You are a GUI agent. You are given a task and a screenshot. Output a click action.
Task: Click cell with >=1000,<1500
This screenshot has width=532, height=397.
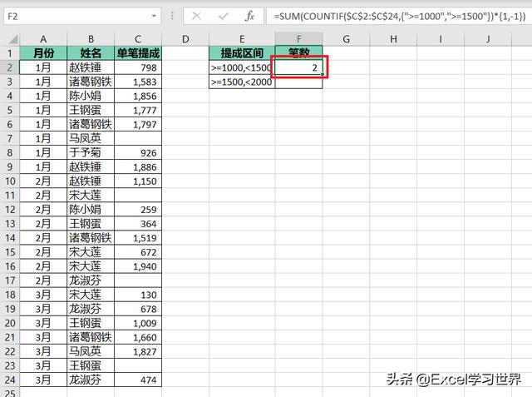[x=242, y=67]
